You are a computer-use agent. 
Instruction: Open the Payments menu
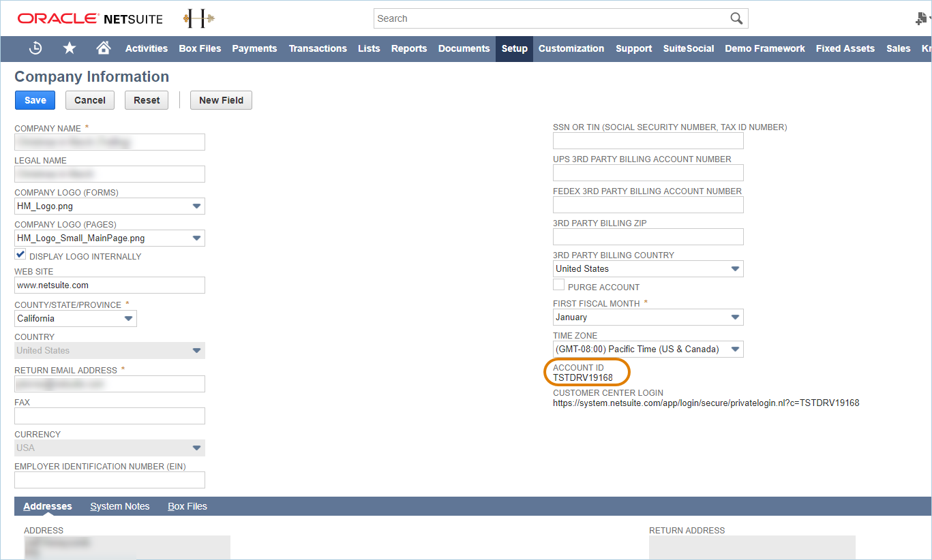tap(254, 48)
